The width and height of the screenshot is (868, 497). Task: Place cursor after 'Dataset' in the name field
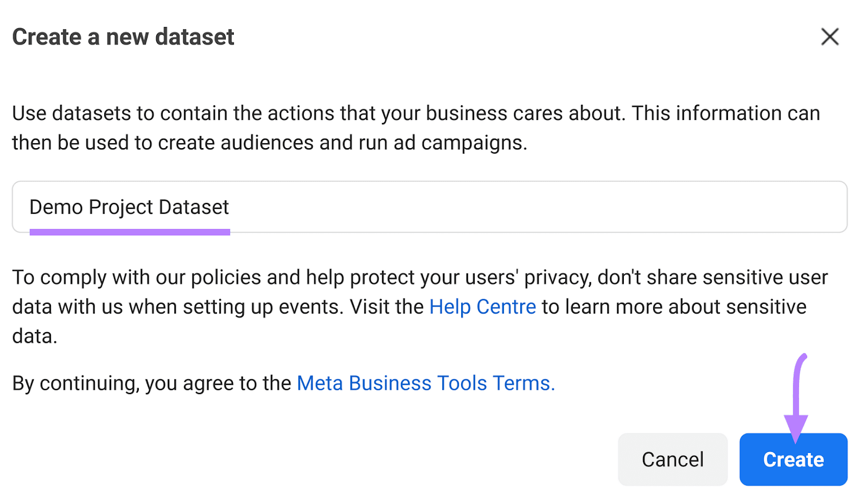click(232, 207)
